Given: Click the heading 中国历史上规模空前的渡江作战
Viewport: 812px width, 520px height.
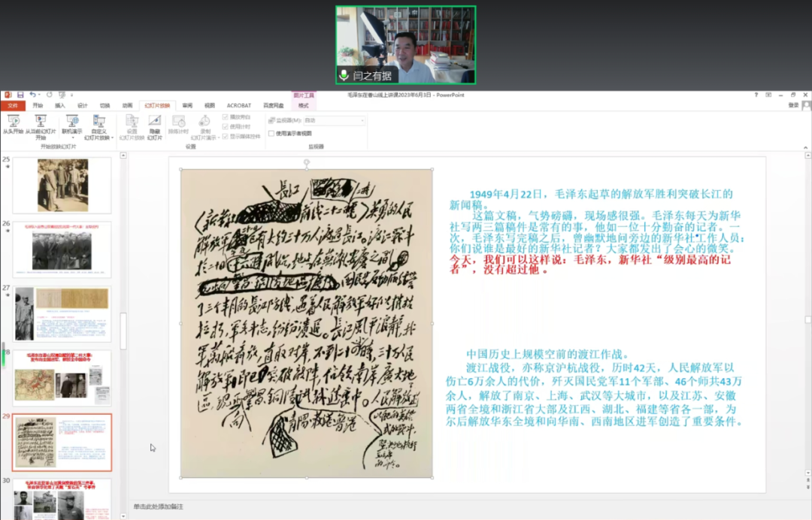Looking at the screenshot, I should point(547,354).
